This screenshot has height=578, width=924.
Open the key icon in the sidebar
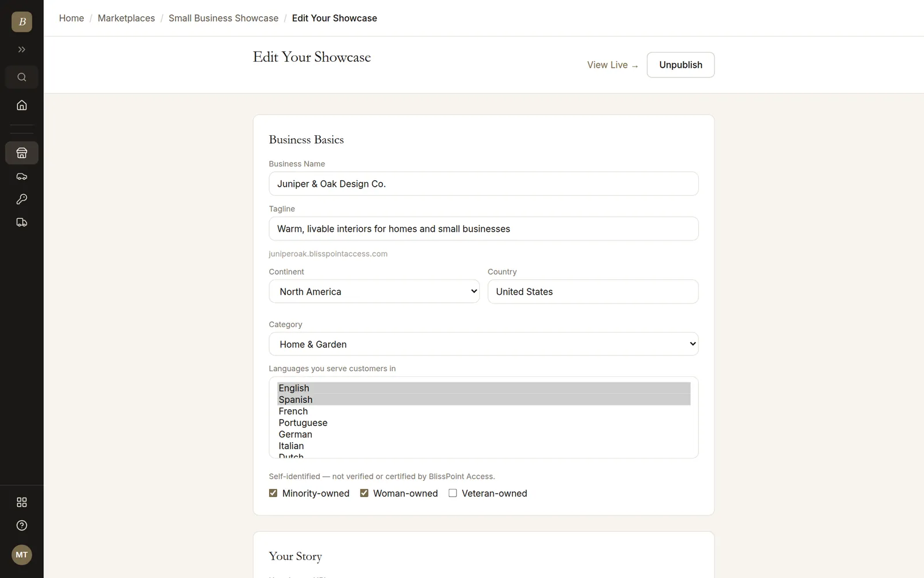click(x=22, y=199)
